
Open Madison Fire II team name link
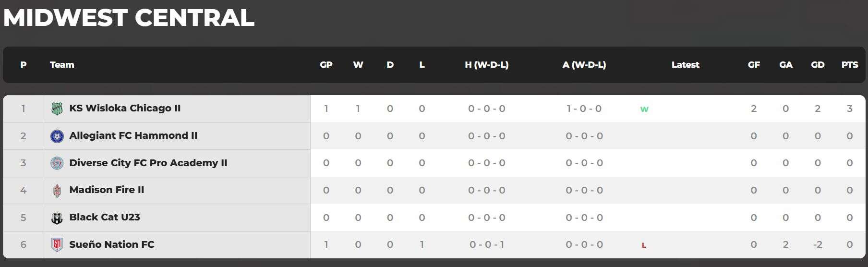pyautogui.click(x=107, y=190)
